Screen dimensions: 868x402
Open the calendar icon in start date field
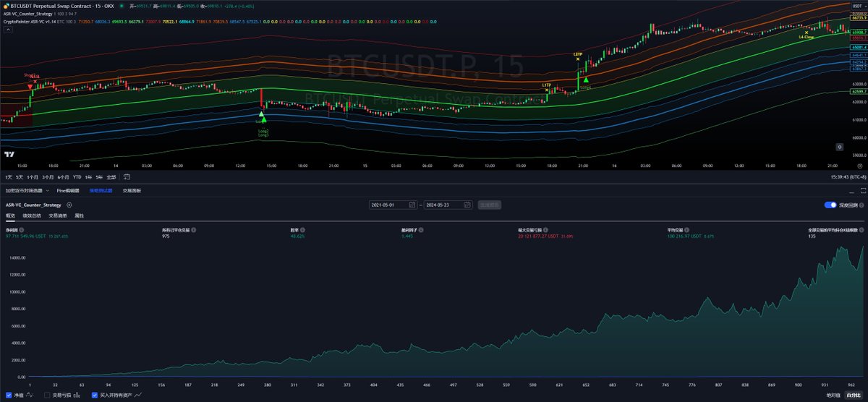(412, 205)
